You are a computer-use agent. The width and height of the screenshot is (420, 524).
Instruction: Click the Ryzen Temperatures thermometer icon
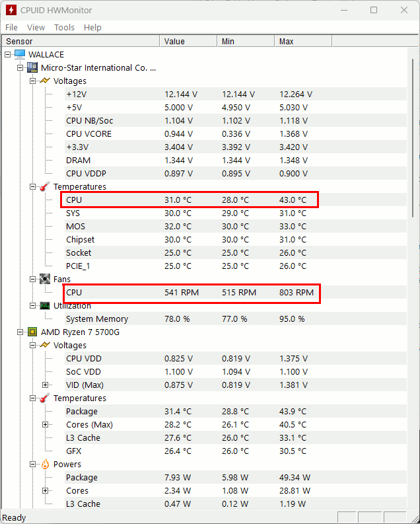tap(45, 398)
